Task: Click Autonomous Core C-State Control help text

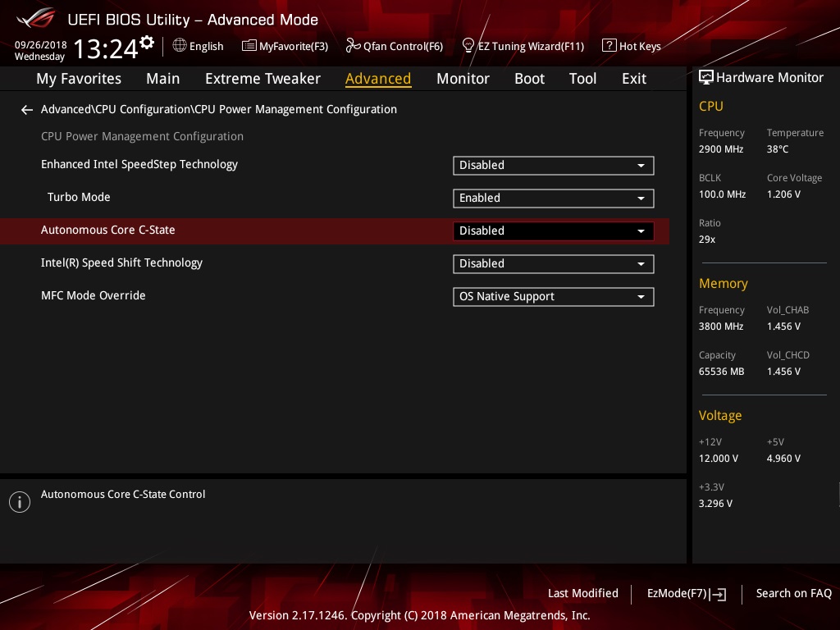Action: coord(123,495)
